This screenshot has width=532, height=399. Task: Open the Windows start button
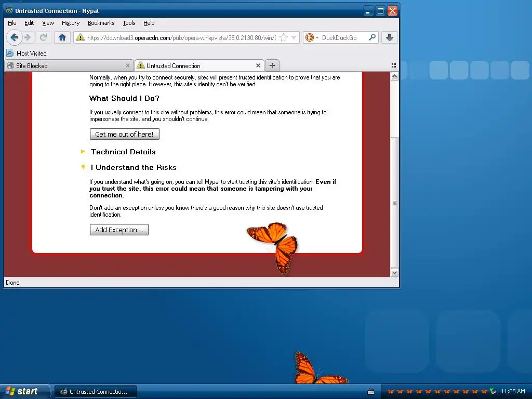click(x=24, y=391)
